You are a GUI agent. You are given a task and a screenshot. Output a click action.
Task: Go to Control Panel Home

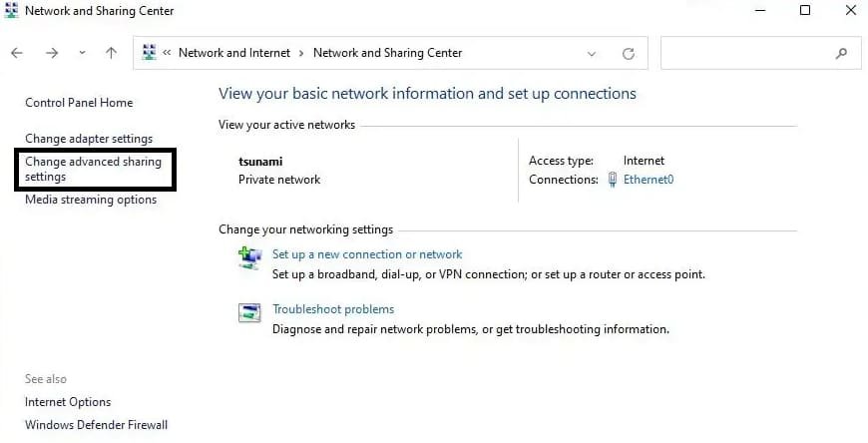[79, 103]
